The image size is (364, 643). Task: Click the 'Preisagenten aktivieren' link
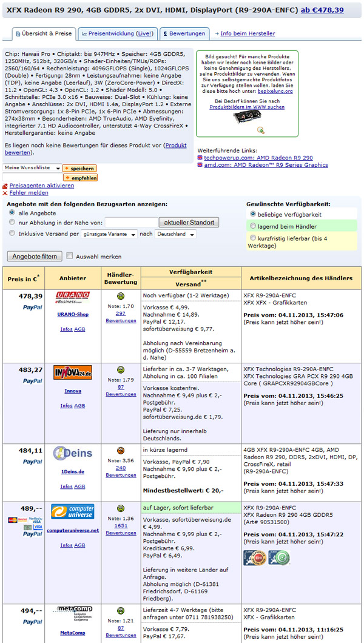click(41, 185)
